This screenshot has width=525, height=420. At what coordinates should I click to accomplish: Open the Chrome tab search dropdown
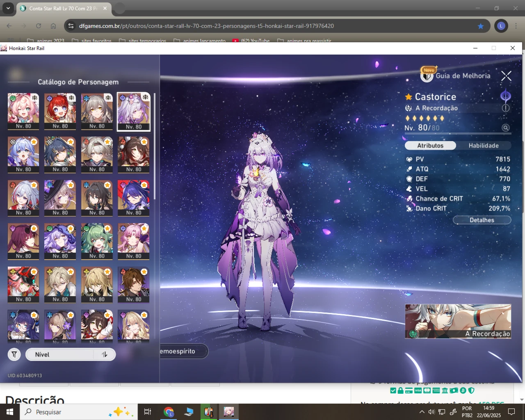coord(8,8)
